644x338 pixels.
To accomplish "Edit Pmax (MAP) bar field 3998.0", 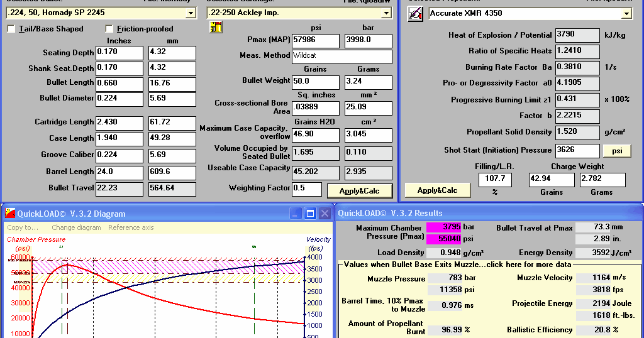I will tap(369, 41).
